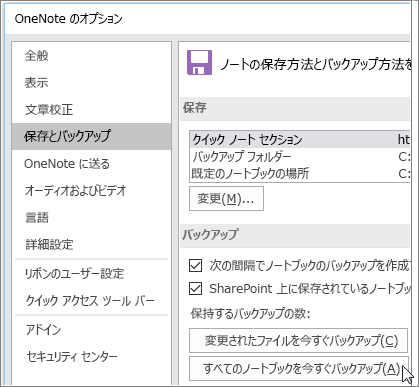Click the purple floppy disk save icon
Screen dimensions: 419x387
(199, 62)
